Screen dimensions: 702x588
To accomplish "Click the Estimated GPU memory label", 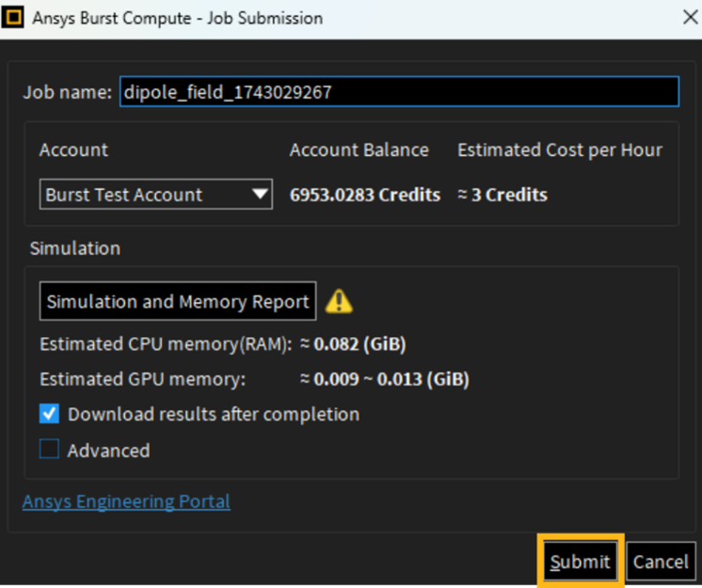I will [x=143, y=379].
